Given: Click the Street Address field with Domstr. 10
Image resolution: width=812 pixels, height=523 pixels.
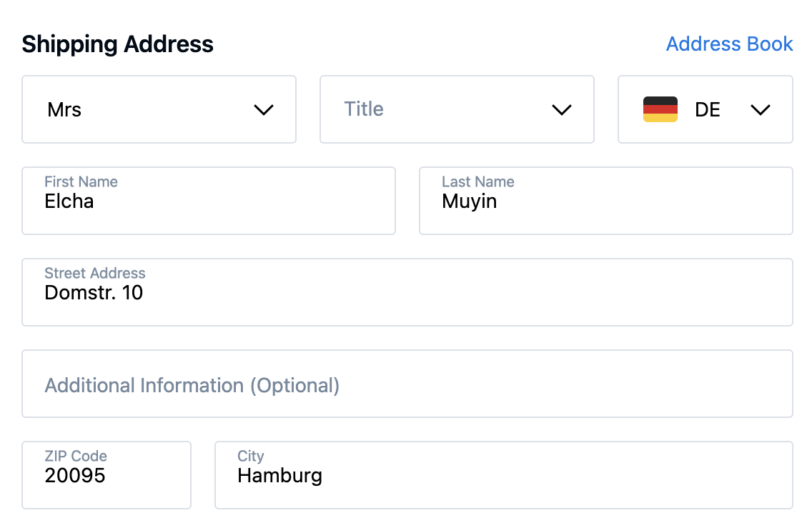Looking at the screenshot, I should pyautogui.click(x=407, y=293).
